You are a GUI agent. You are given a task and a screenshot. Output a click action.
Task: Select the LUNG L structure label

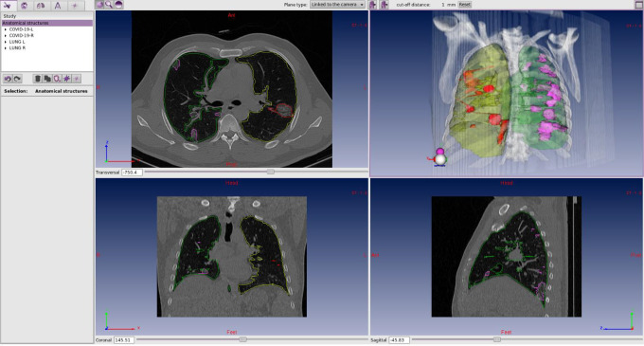[17, 42]
